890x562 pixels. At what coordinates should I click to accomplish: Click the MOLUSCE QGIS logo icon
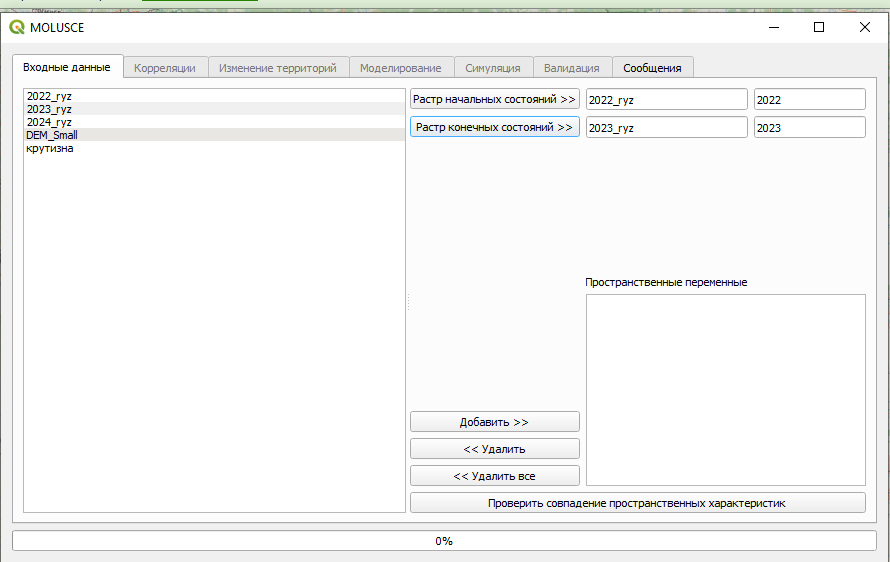(16, 27)
